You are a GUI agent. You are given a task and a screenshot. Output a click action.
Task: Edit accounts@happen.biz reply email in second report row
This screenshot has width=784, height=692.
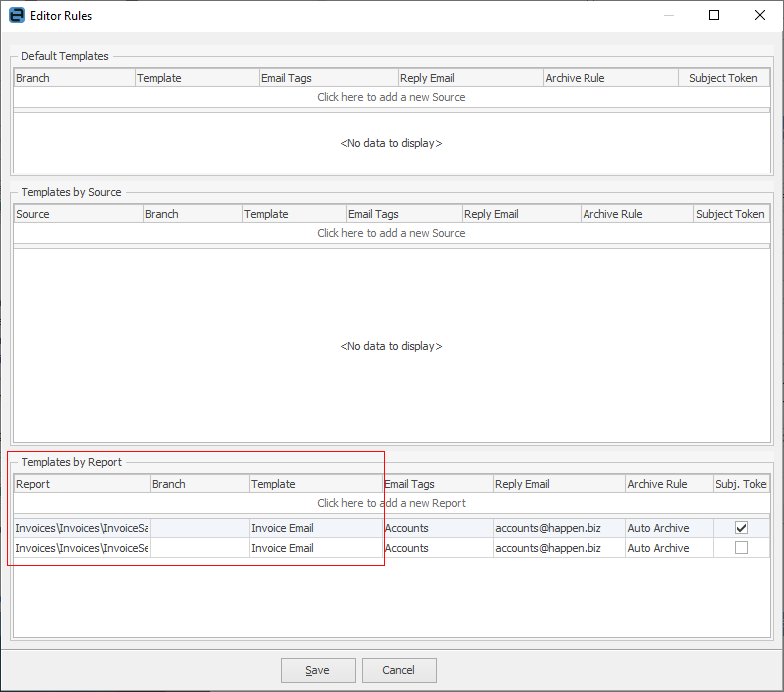(559, 548)
